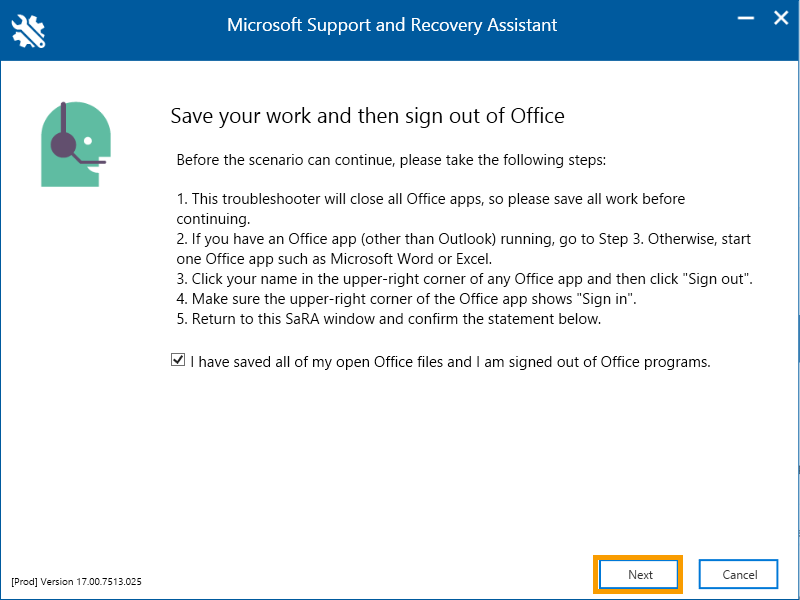This screenshot has height=600, width=800.
Task: Select step 1 about closing all Office apps
Action: [431, 209]
